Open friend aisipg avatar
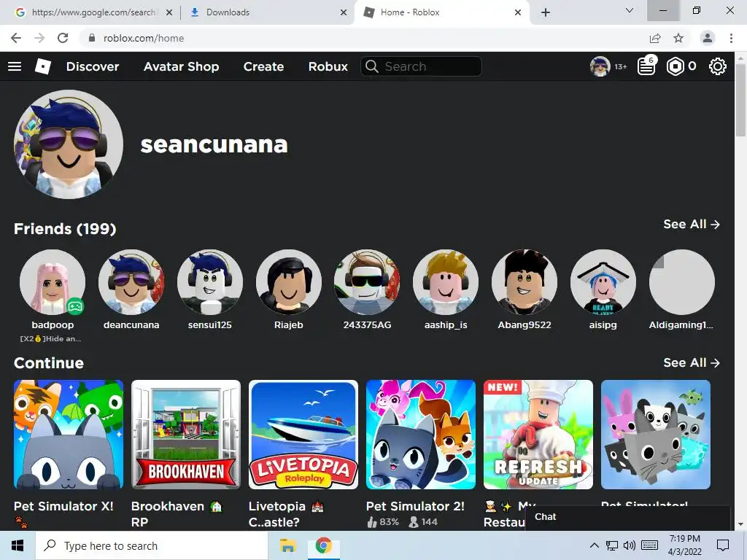 (603, 282)
